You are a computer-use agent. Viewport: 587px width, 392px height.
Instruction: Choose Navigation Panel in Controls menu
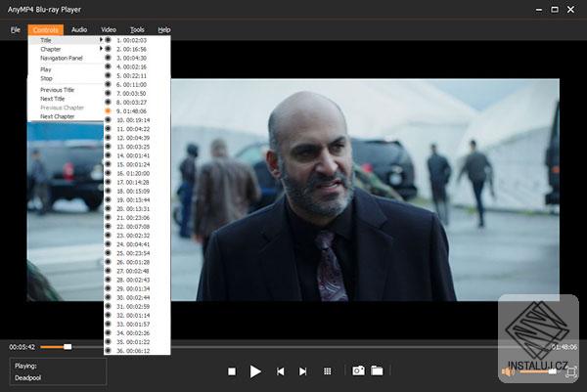click(66, 58)
